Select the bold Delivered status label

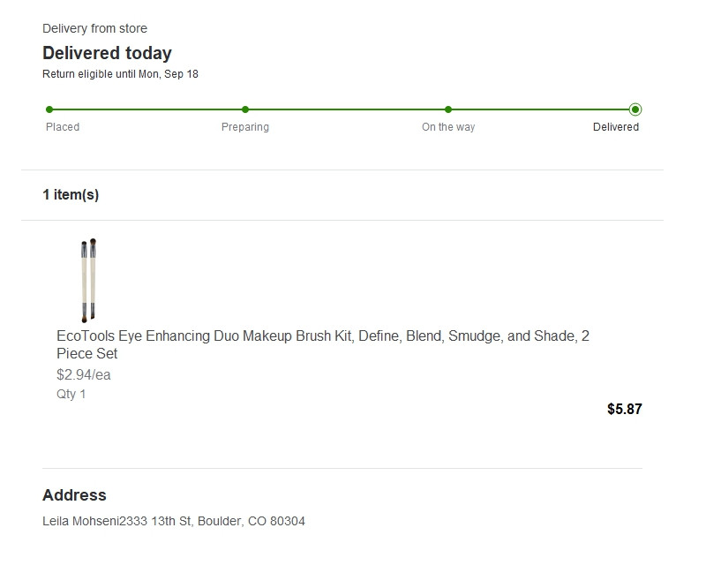pos(616,127)
